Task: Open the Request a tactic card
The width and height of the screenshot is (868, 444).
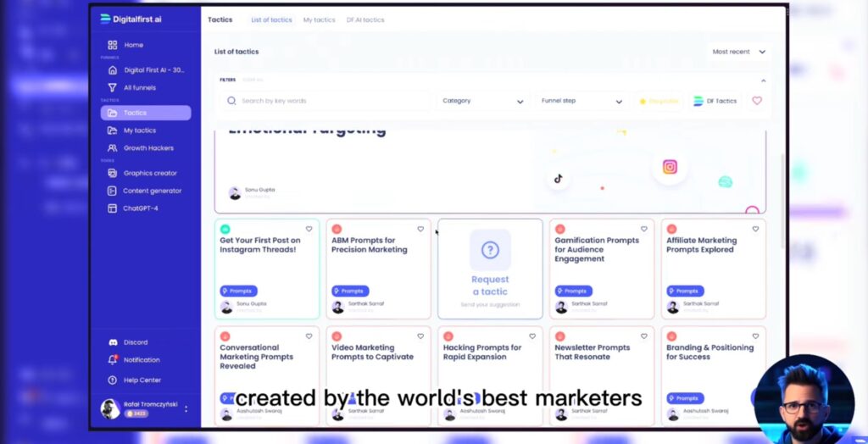Action: (x=490, y=269)
